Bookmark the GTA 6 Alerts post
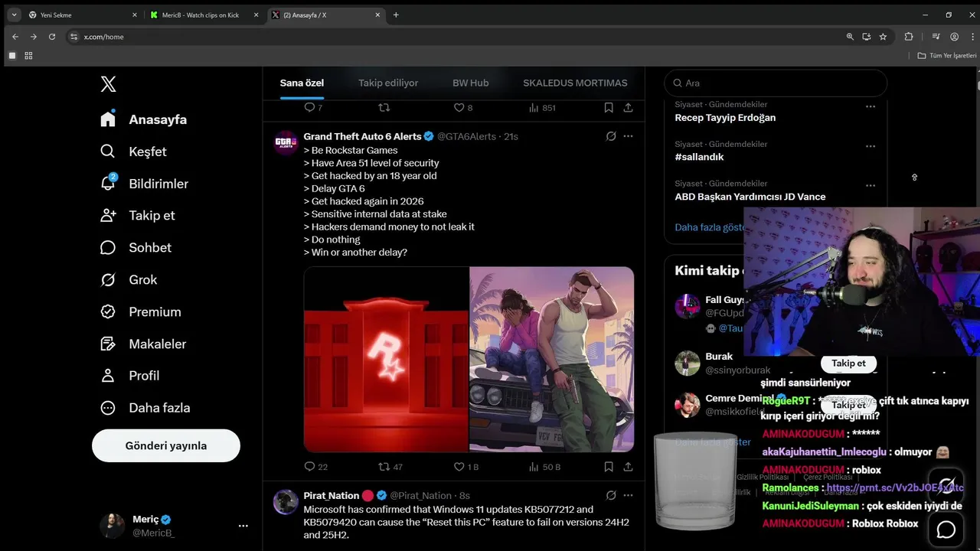The width and height of the screenshot is (980, 551). click(x=609, y=467)
